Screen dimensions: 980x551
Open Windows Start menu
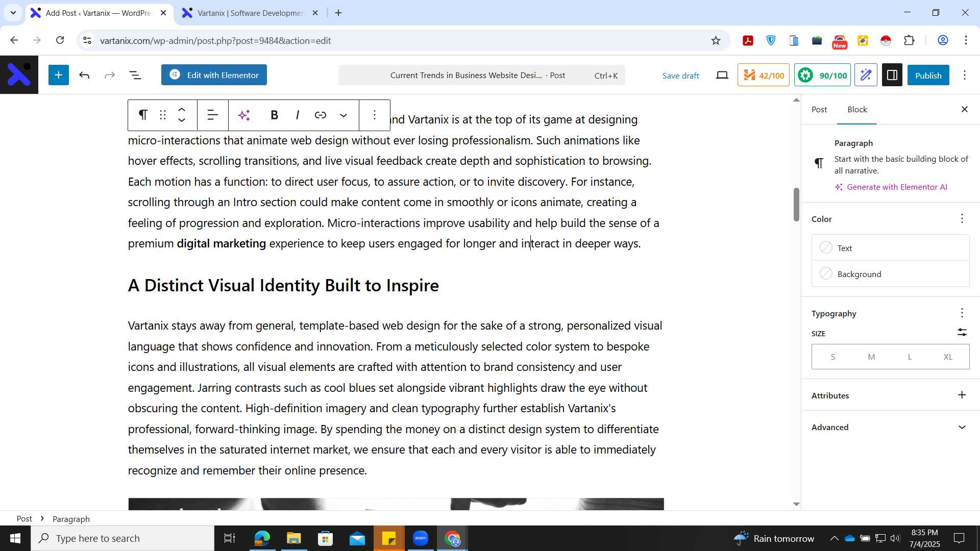click(x=15, y=538)
